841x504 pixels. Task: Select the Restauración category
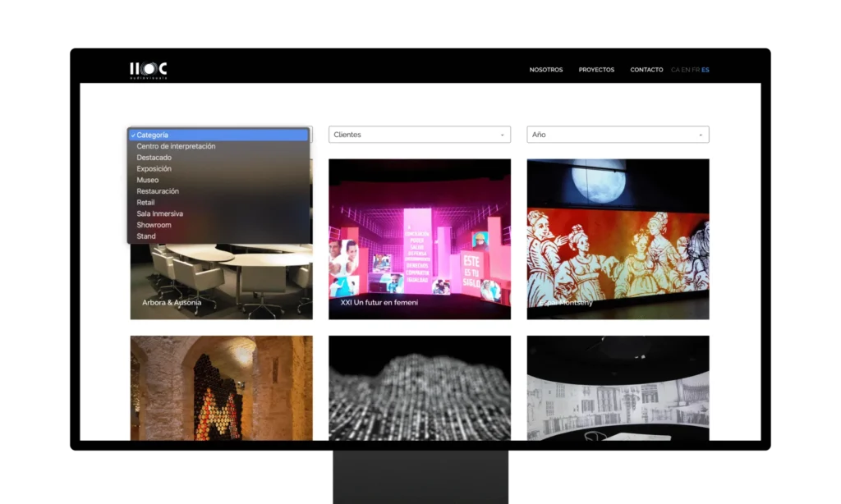click(218, 191)
